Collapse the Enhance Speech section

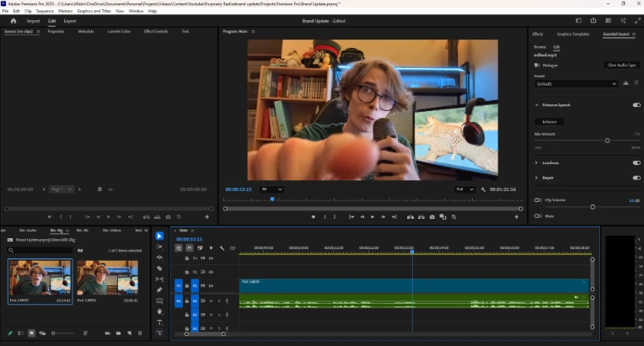point(536,105)
